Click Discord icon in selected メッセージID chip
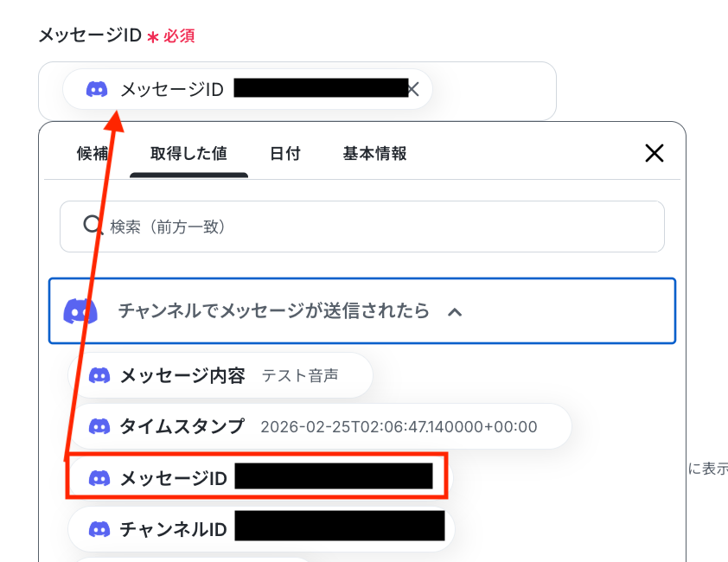Screen dimensions: 728x562 click(x=97, y=89)
